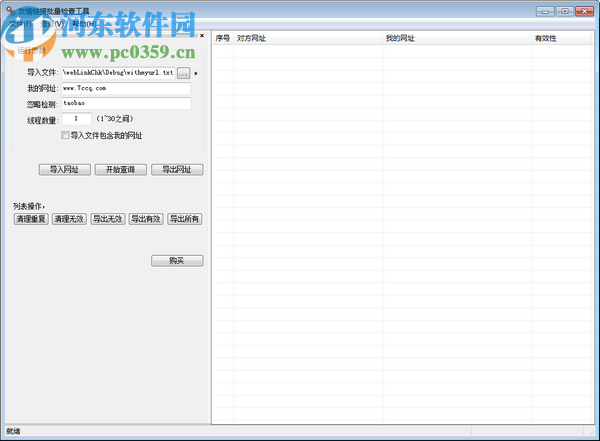The image size is (600, 441).
Task: Maximize the application window
Action: click(564, 11)
